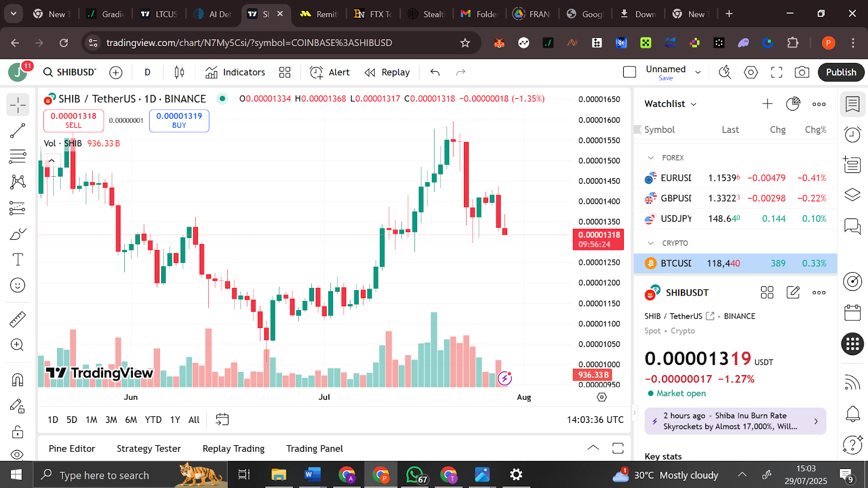Open the candlestick chart style menu
Screen dimensions: 868x488
tap(179, 72)
